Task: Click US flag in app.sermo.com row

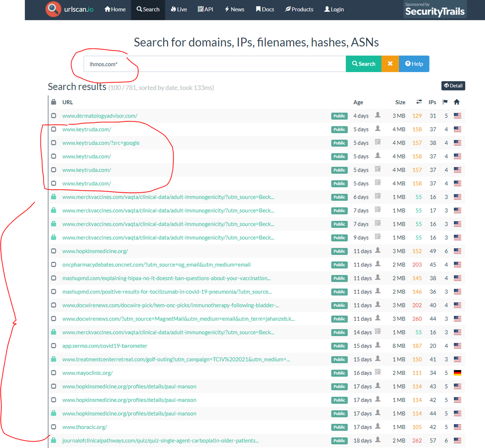Action: click(458, 346)
